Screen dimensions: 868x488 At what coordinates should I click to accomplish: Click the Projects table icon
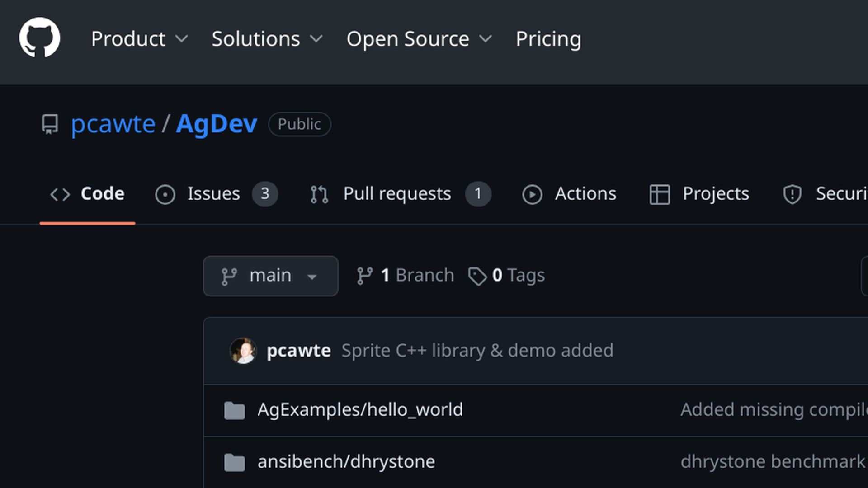660,195
